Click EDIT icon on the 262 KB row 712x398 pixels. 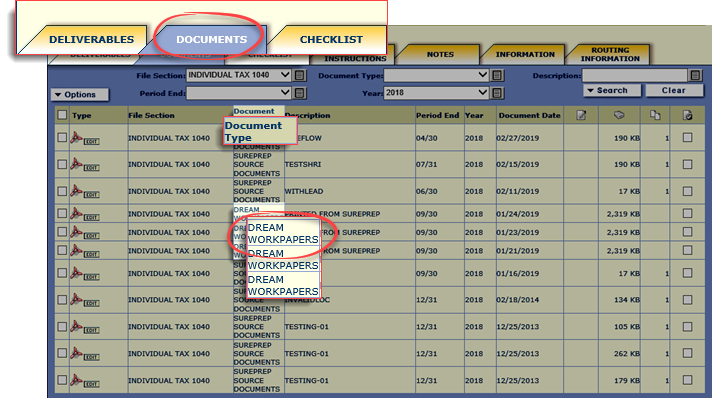[91, 358]
